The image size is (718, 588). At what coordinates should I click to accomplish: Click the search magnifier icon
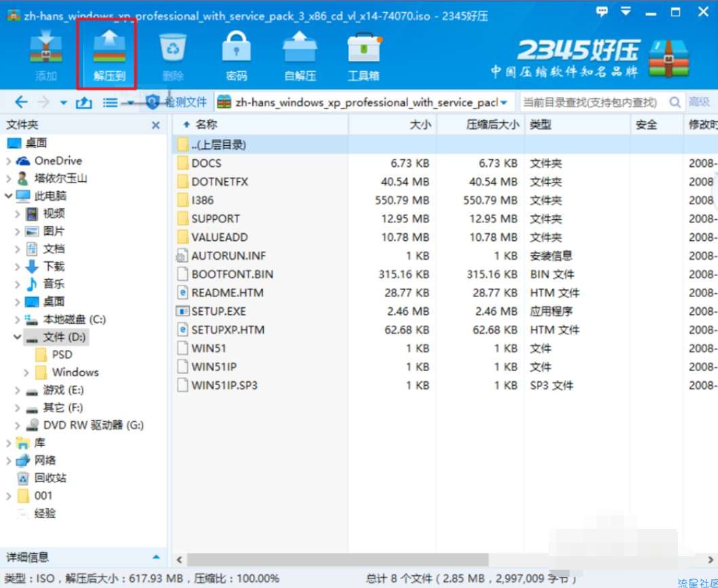pos(675,102)
